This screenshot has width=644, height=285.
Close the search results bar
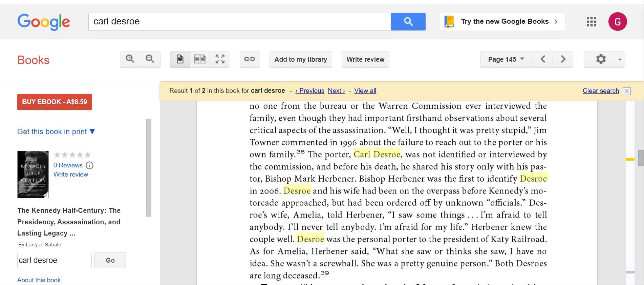tap(627, 91)
